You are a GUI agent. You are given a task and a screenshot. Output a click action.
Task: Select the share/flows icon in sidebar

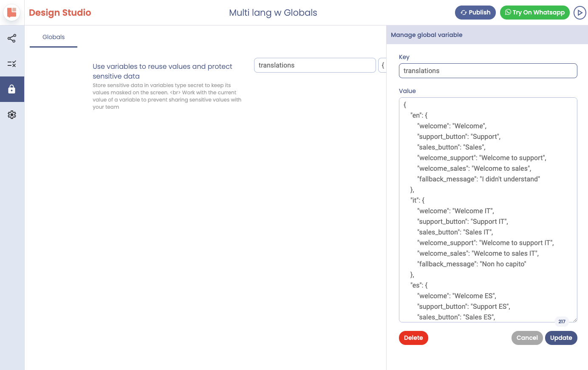point(12,38)
